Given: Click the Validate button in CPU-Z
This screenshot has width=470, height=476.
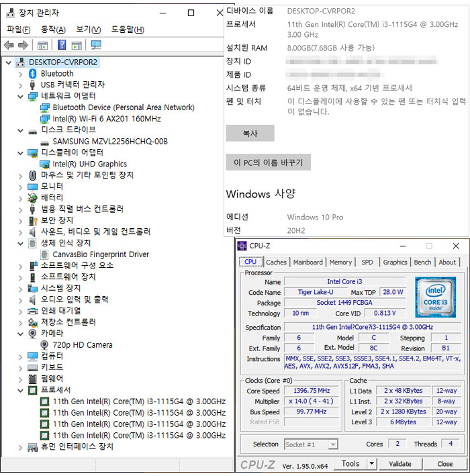Looking at the screenshot, I should click(x=400, y=463).
